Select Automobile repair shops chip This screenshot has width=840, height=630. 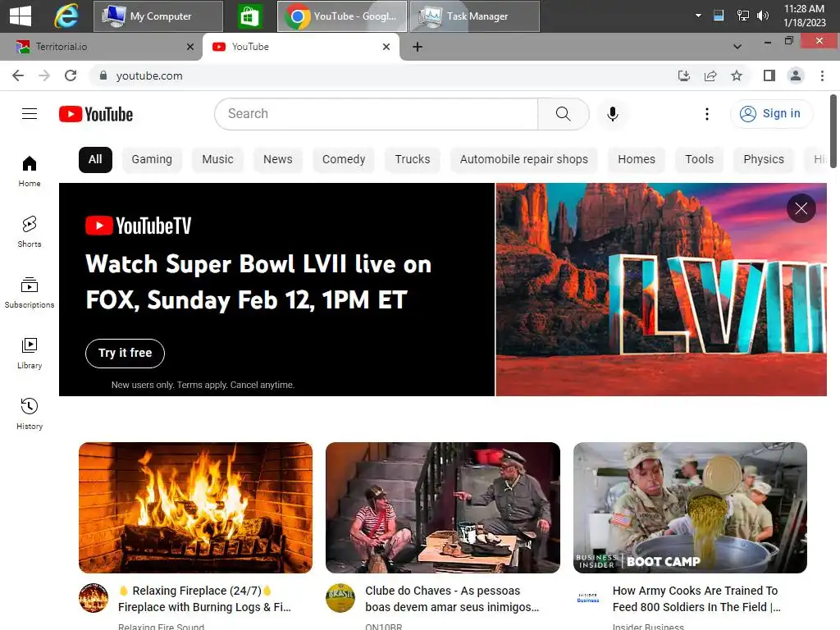524,160
